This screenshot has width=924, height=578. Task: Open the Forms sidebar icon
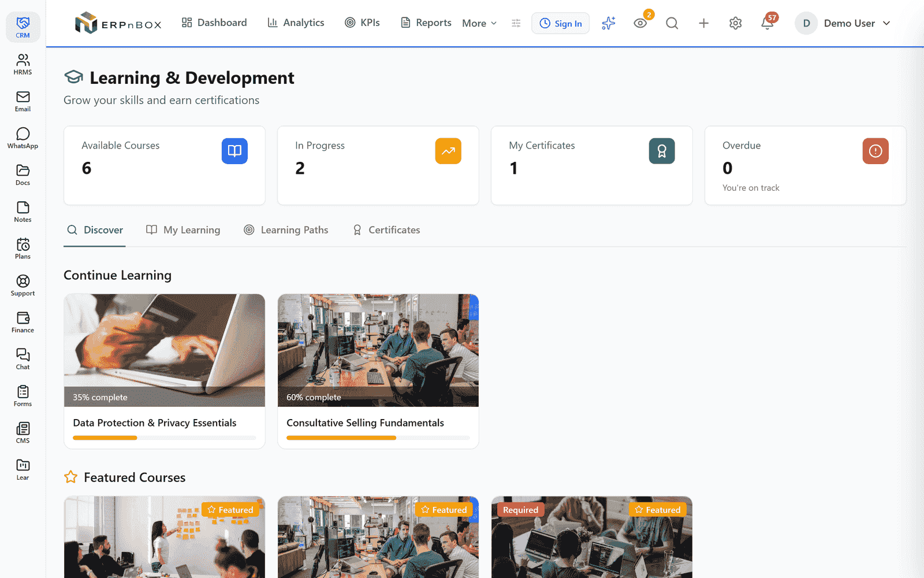(x=23, y=397)
